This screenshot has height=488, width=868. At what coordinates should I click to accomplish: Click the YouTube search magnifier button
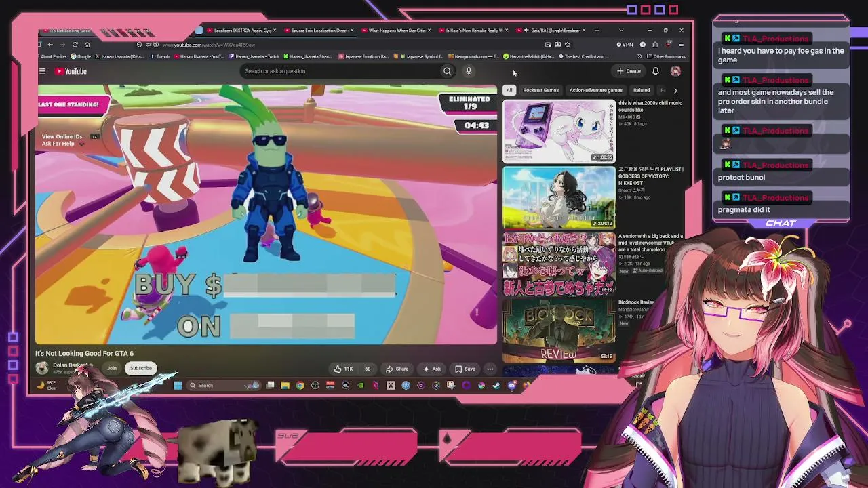coord(447,71)
